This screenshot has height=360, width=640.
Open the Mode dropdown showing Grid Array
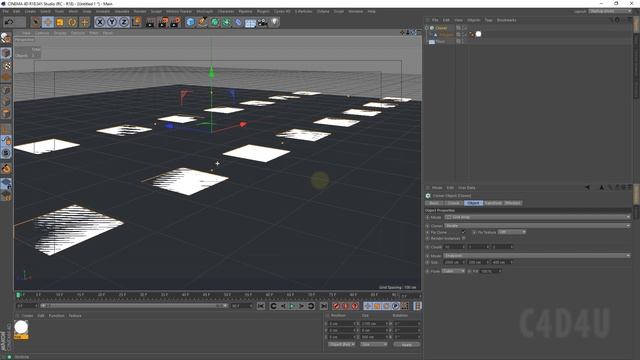click(x=537, y=217)
